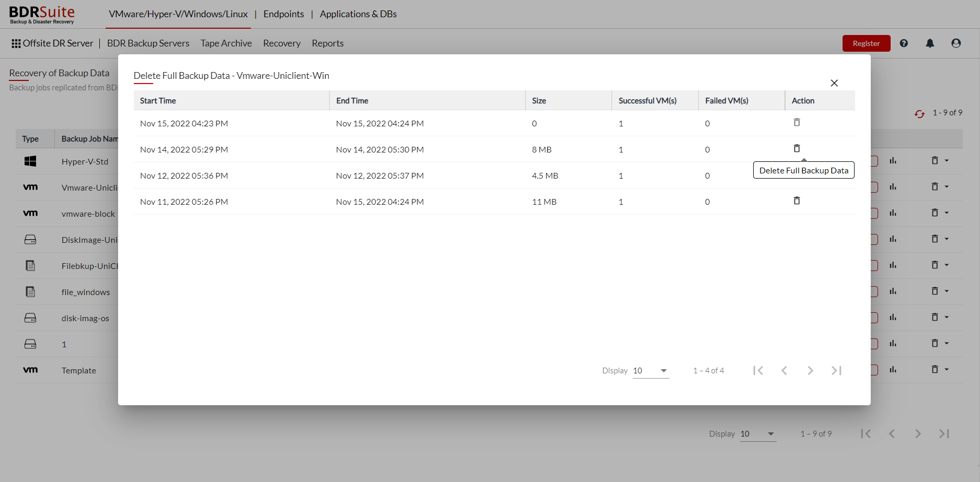Expand delete options arrow for Template row

pyautogui.click(x=947, y=370)
